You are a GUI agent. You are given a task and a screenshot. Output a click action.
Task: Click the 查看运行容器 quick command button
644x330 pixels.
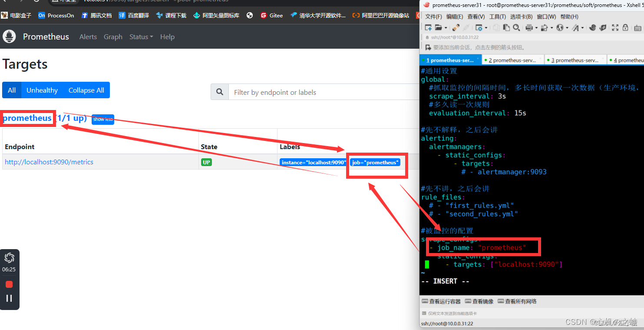[441, 301]
